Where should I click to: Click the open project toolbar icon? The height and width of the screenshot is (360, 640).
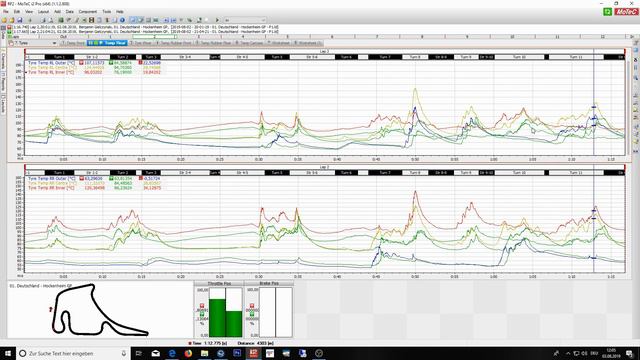click(x=4, y=20)
